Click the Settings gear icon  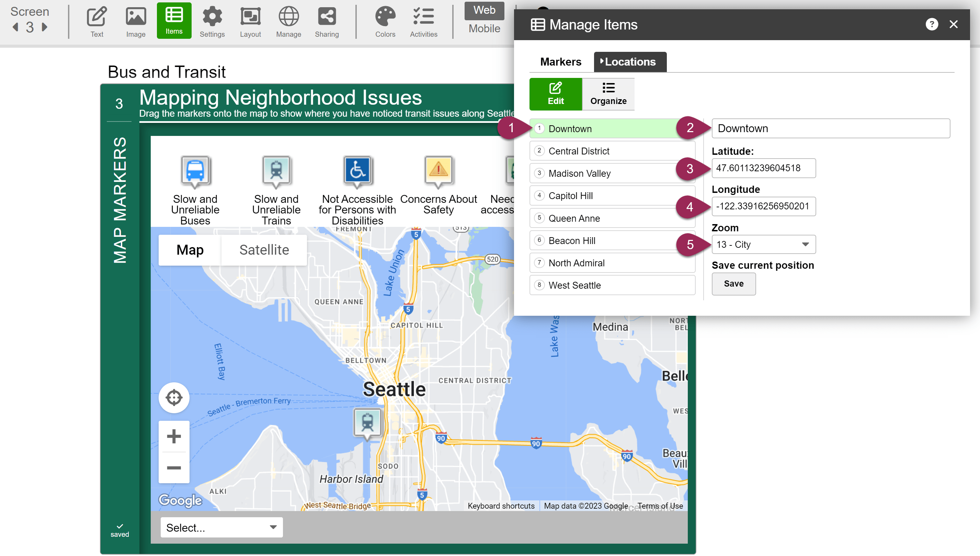point(212,21)
